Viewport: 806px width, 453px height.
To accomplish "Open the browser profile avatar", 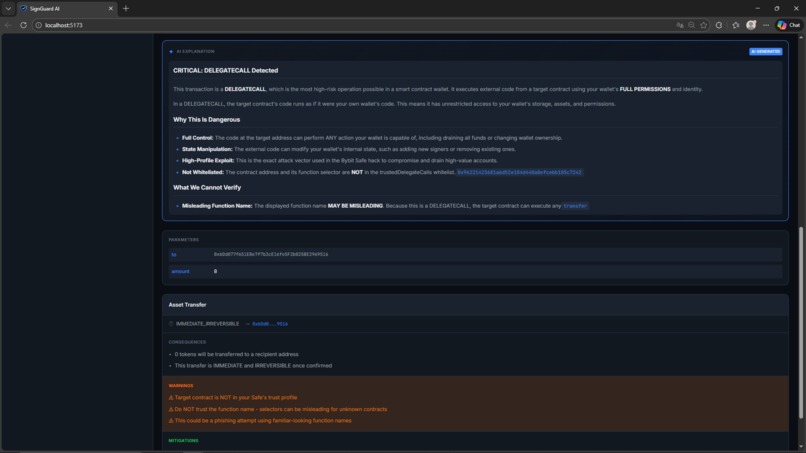I will point(751,25).
